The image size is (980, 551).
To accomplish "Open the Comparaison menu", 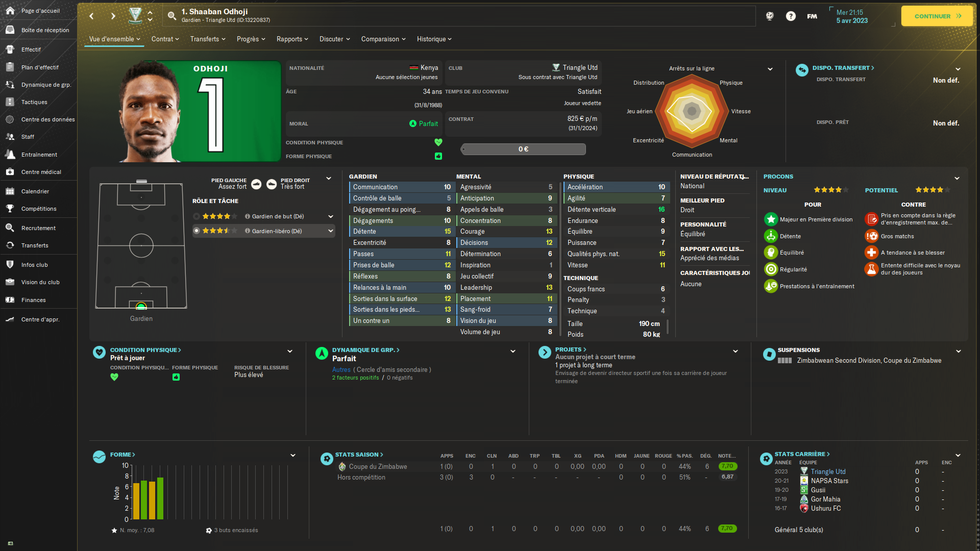I will click(x=383, y=39).
